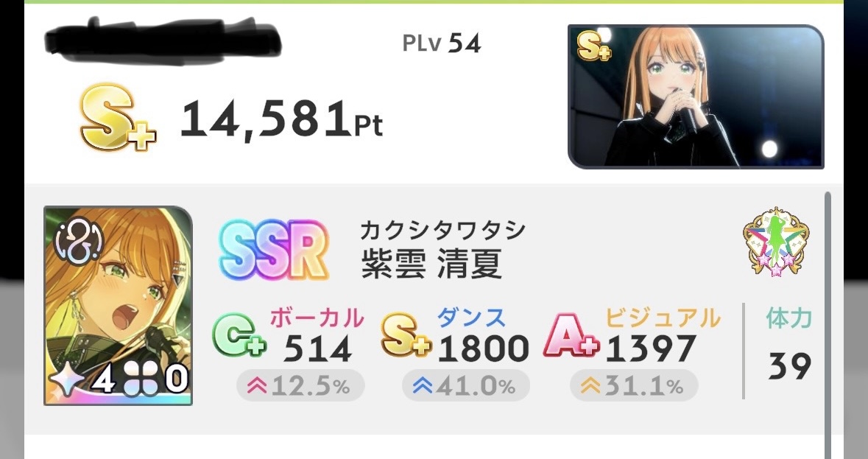Click the large gold S+ rank icon
The width and height of the screenshot is (868, 459).
click(118, 117)
